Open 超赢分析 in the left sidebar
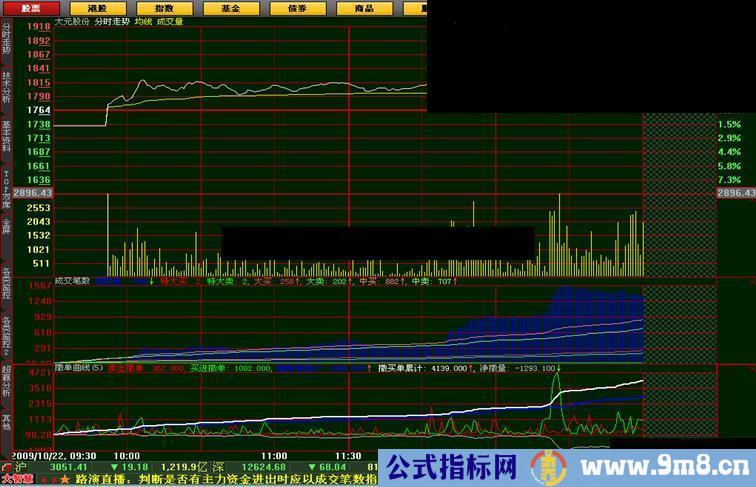756x487 pixels. coord(6,383)
